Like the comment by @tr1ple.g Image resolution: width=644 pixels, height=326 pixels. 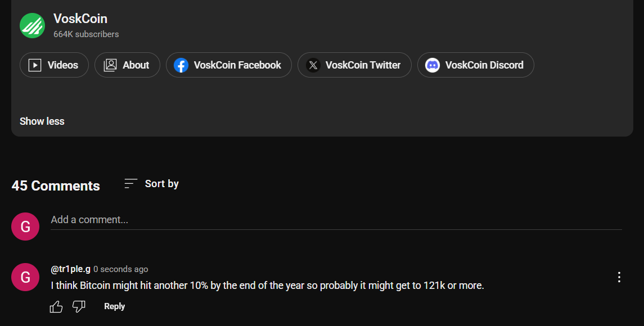(x=56, y=306)
